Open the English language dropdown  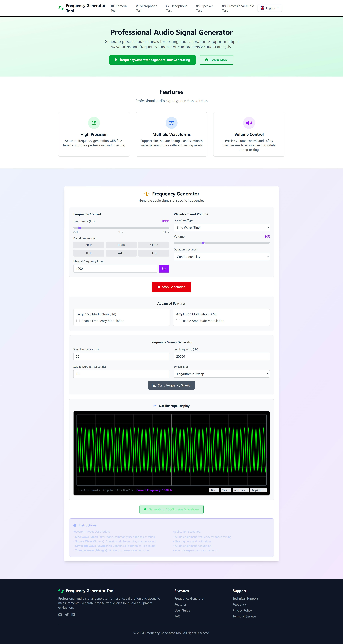click(x=270, y=8)
